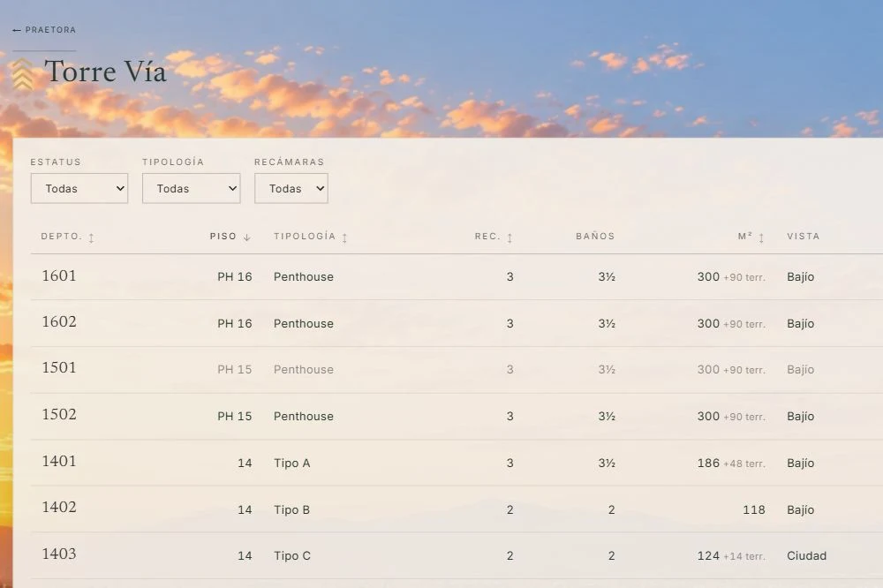
Task: Open the Estatus dropdown
Action: click(x=79, y=188)
